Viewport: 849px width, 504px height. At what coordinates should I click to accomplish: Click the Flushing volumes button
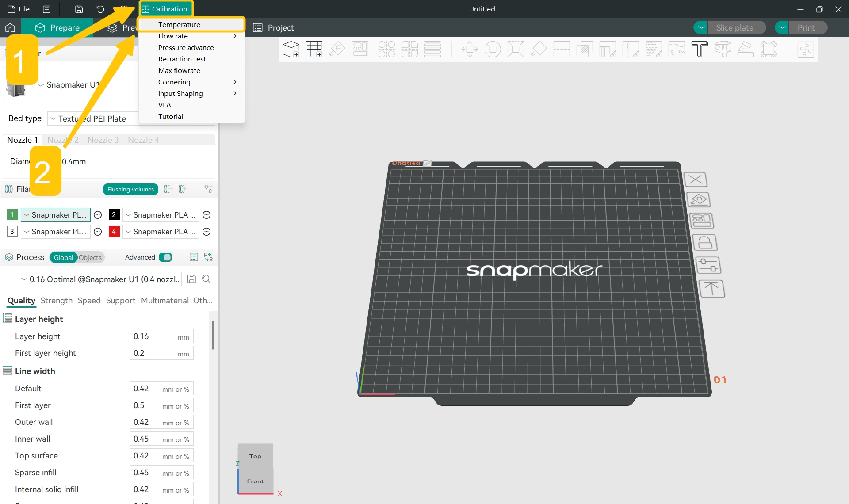130,189
